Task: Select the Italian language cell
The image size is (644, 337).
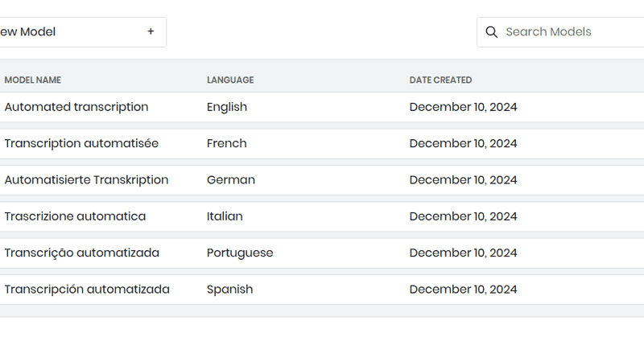Action: 225,216
